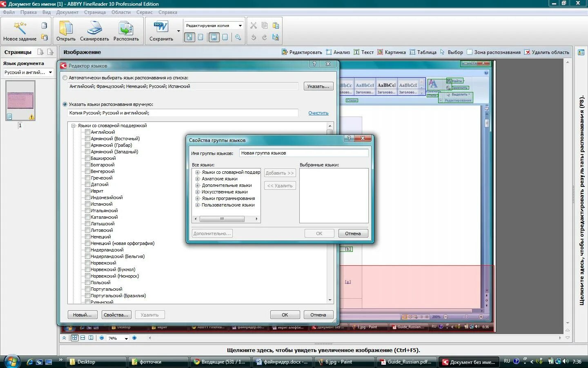The height and width of the screenshot is (368, 588).
Task: Select the Анализ layout tool
Action: [x=338, y=52]
